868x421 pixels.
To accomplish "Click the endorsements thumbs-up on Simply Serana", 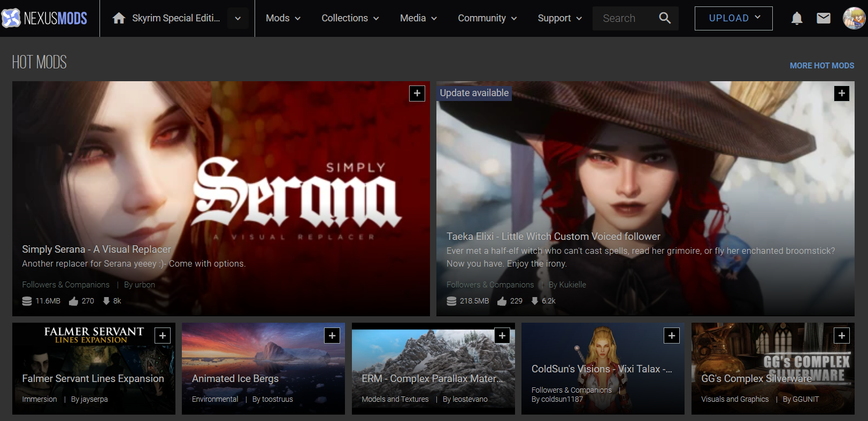I will pyautogui.click(x=74, y=301).
